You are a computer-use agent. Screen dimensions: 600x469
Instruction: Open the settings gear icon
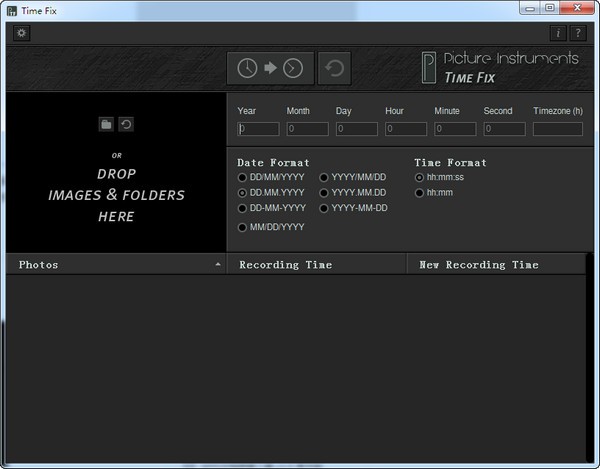tap(22, 33)
